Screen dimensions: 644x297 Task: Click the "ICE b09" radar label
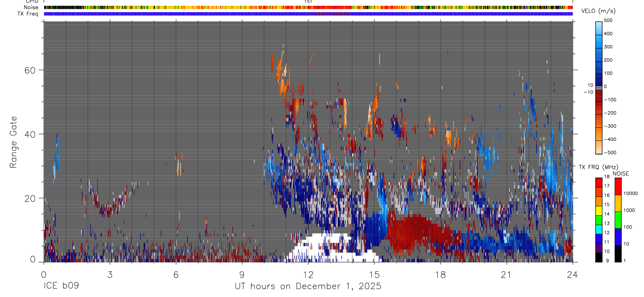(x=61, y=287)
